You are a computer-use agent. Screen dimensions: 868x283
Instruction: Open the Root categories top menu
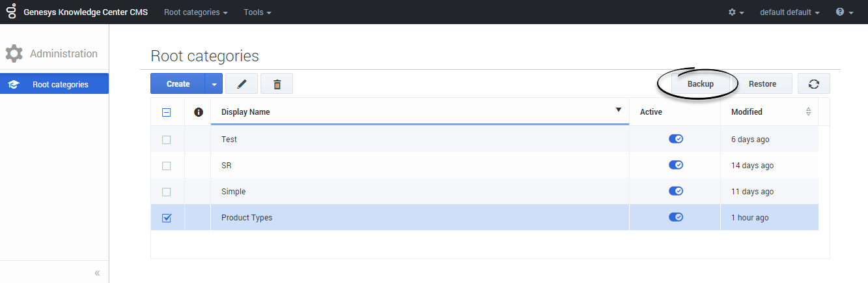coord(195,12)
